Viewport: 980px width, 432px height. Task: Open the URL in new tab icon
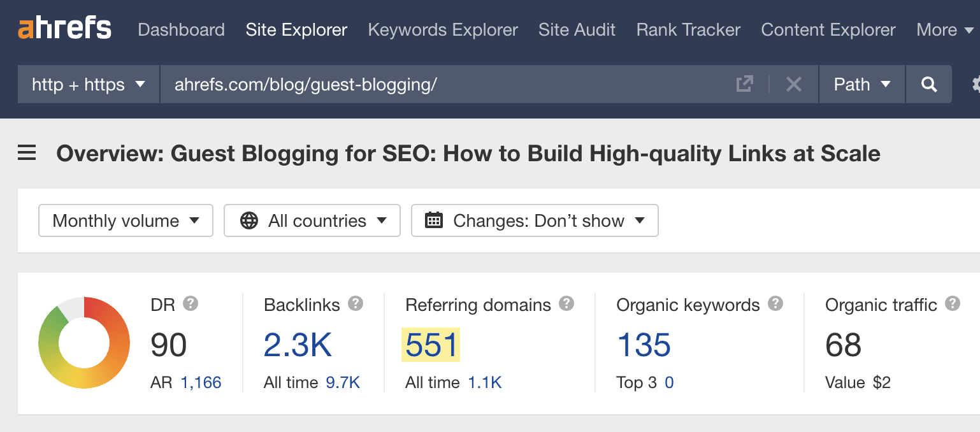click(x=744, y=84)
